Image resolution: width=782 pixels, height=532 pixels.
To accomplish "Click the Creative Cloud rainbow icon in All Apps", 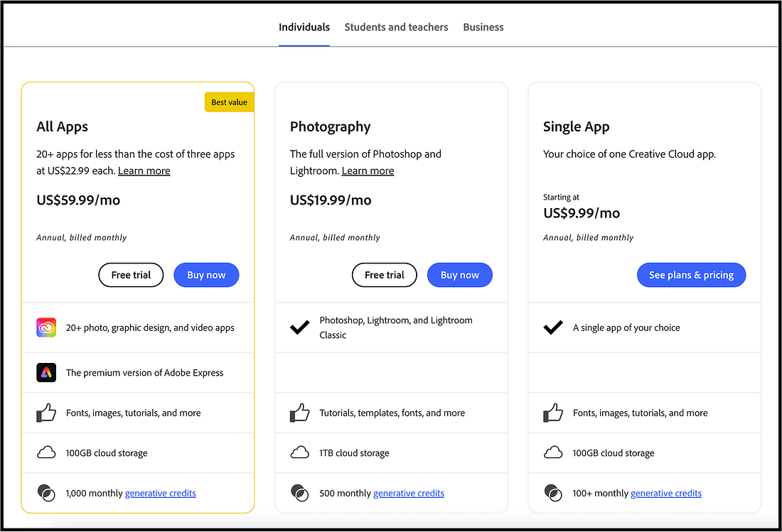I will tap(46, 327).
